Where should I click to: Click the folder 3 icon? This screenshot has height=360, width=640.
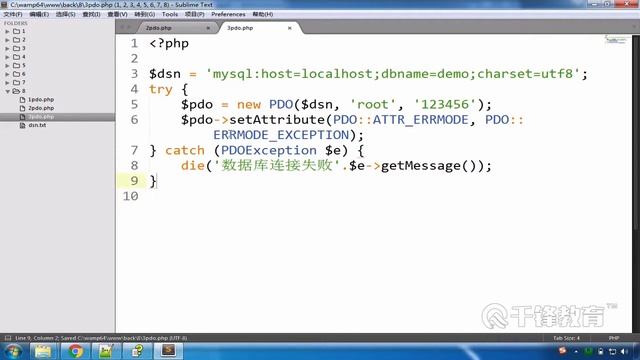coord(16,49)
